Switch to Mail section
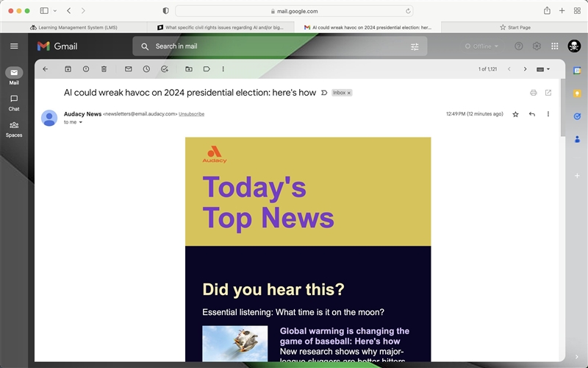The width and height of the screenshot is (588, 368). click(14, 76)
